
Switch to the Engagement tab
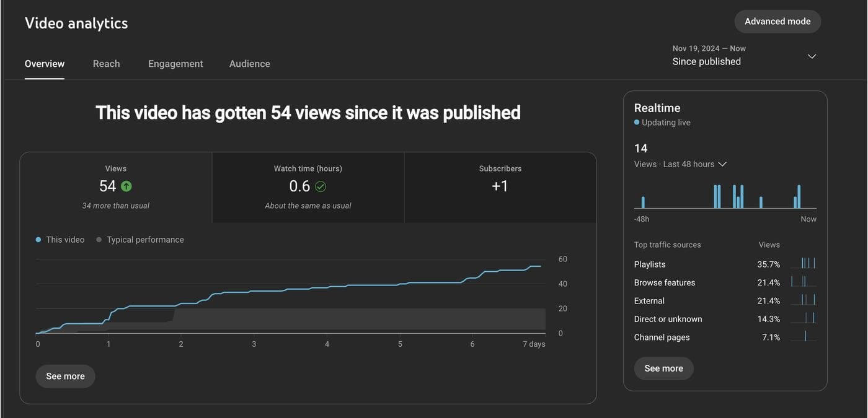tap(175, 63)
